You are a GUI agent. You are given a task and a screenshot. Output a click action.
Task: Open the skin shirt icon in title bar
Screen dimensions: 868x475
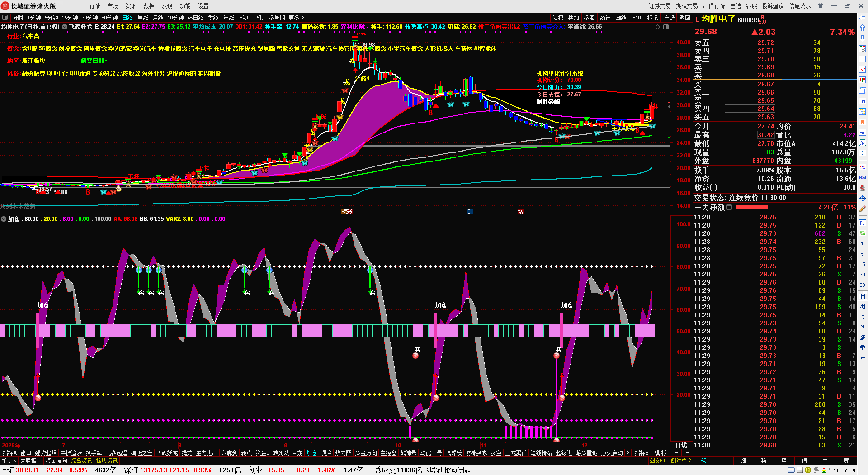click(x=820, y=6)
